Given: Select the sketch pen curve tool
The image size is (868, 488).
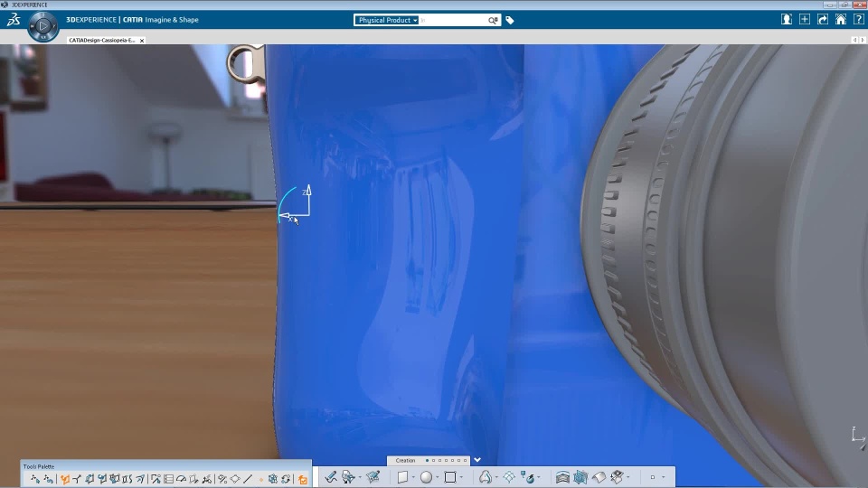Looking at the screenshot, I should click(331, 477).
